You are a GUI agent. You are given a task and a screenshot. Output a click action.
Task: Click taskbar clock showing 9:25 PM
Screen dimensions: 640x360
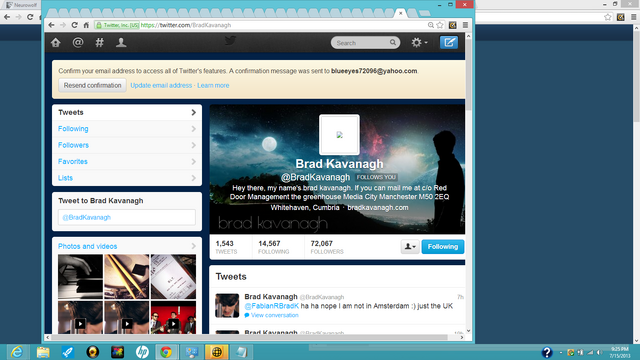[x=620, y=352]
